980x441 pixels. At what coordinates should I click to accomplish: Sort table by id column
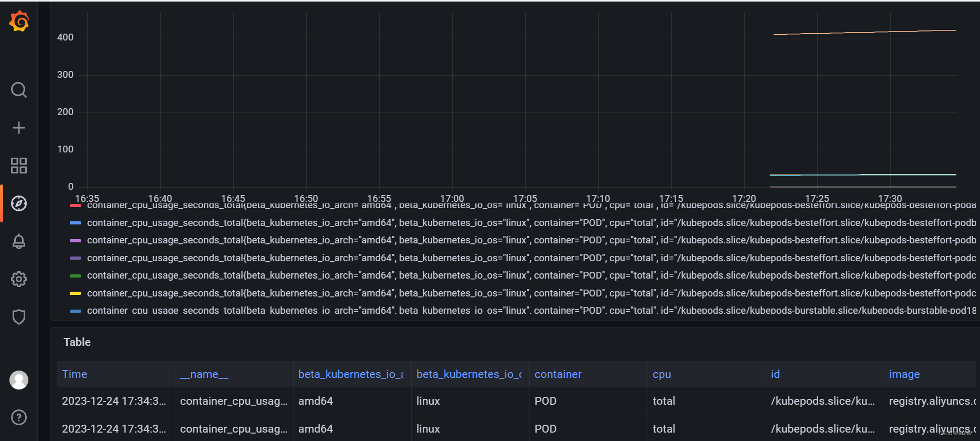(x=775, y=374)
